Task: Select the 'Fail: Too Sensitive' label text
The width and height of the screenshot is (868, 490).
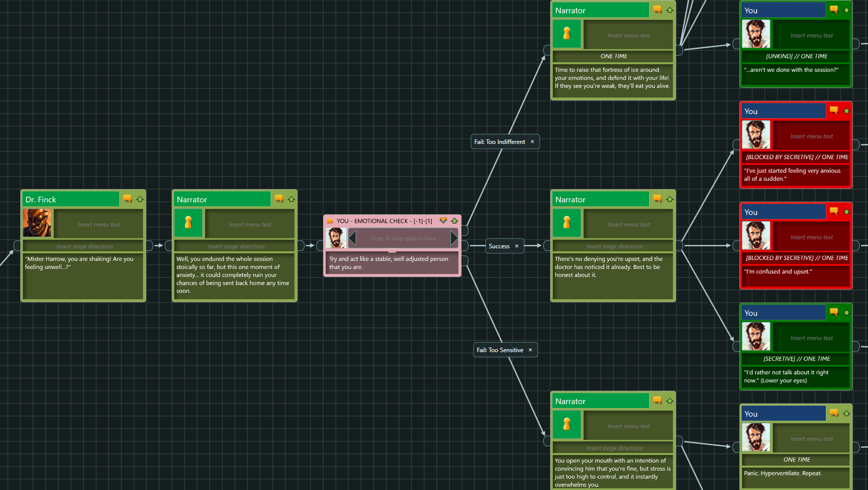Action: coord(500,350)
